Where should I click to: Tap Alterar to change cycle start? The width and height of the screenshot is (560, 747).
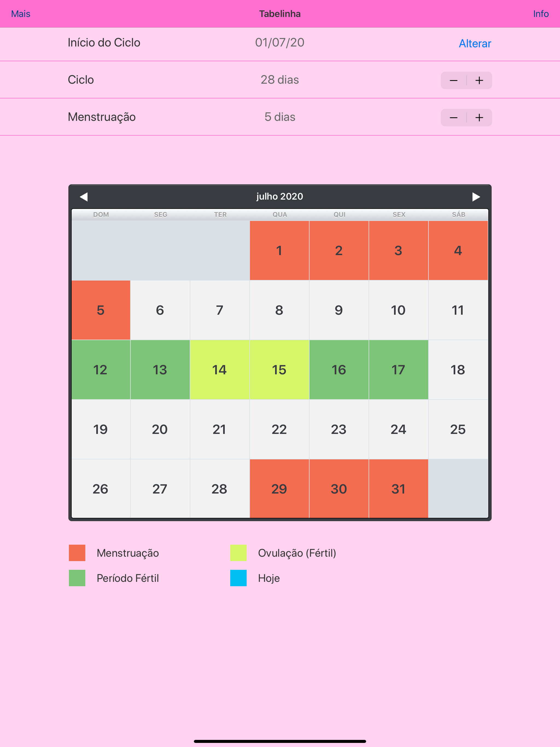(x=474, y=43)
